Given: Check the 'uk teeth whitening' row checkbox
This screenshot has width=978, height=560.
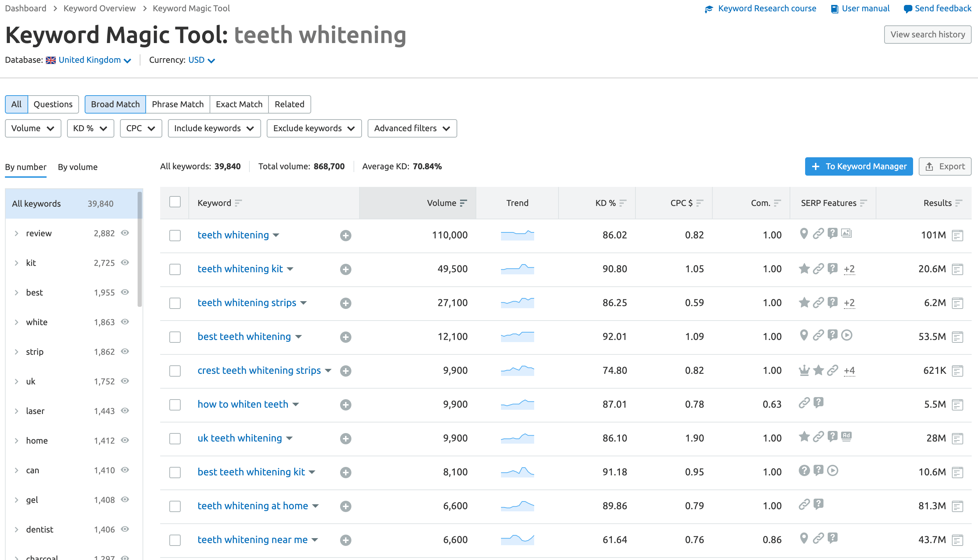Looking at the screenshot, I should pyautogui.click(x=175, y=438).
